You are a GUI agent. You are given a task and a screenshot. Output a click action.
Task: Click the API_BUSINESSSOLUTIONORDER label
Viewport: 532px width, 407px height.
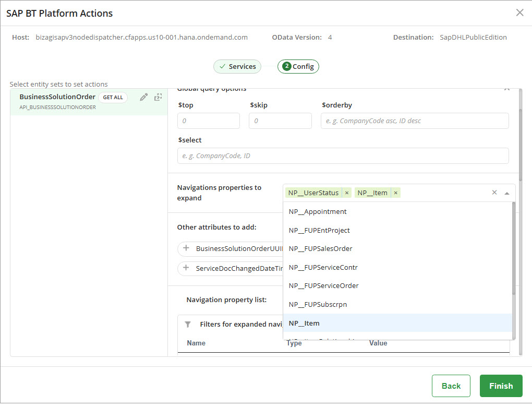click(x=57, y=107)
